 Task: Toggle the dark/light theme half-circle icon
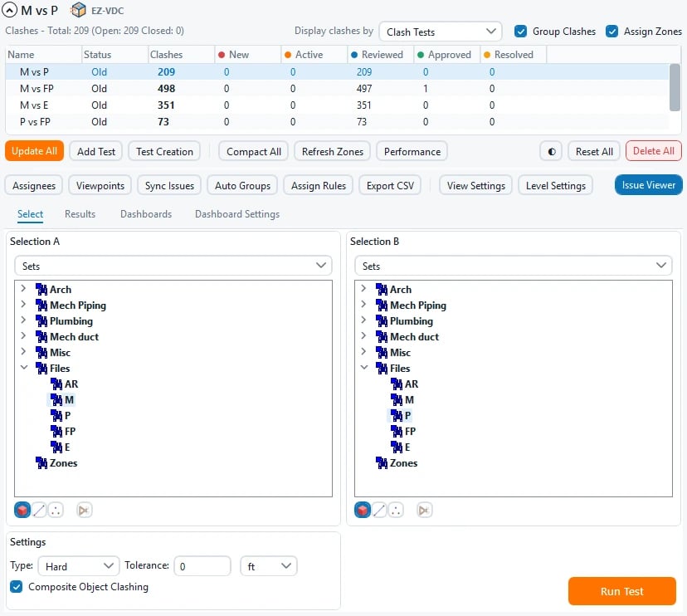551,151
